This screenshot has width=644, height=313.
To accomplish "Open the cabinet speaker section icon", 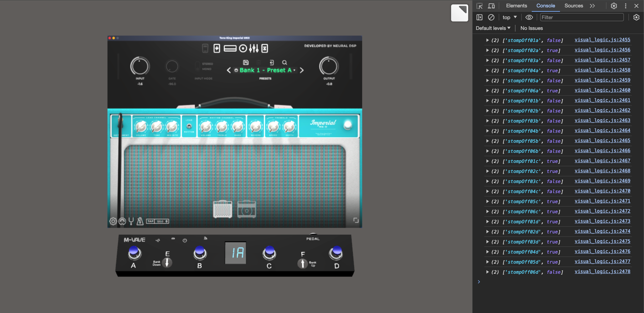I will pos(243,48).
